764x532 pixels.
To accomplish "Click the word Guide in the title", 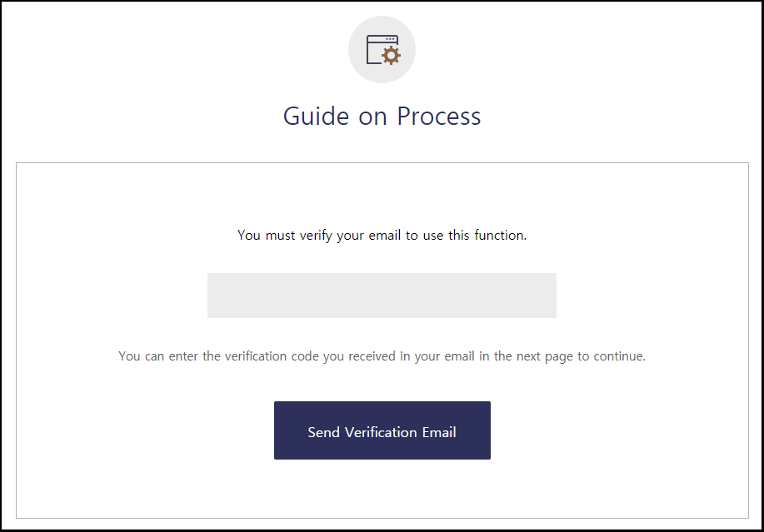I will click(317, 117).
